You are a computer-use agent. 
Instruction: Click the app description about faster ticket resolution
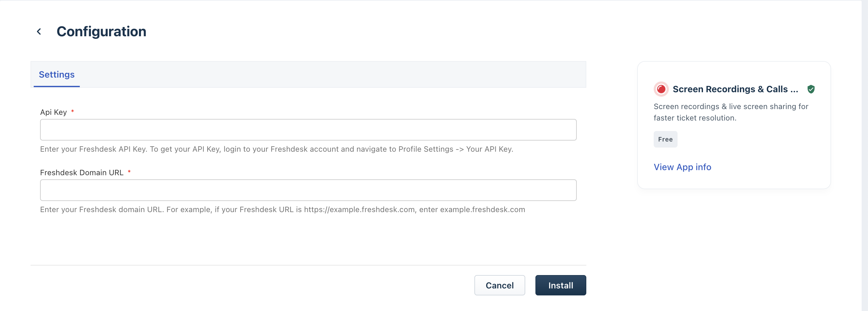[x=731, y=112]
